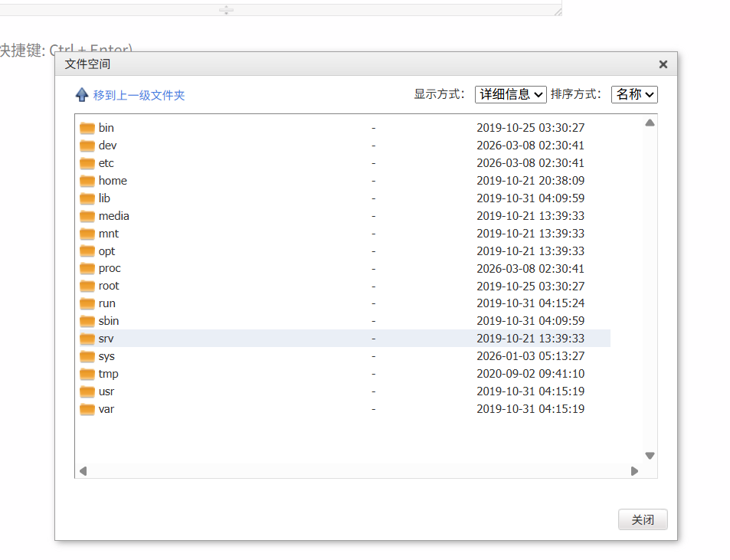Click the var folder icon
This screenshot has height=560, width=730.
coord(87,409)
